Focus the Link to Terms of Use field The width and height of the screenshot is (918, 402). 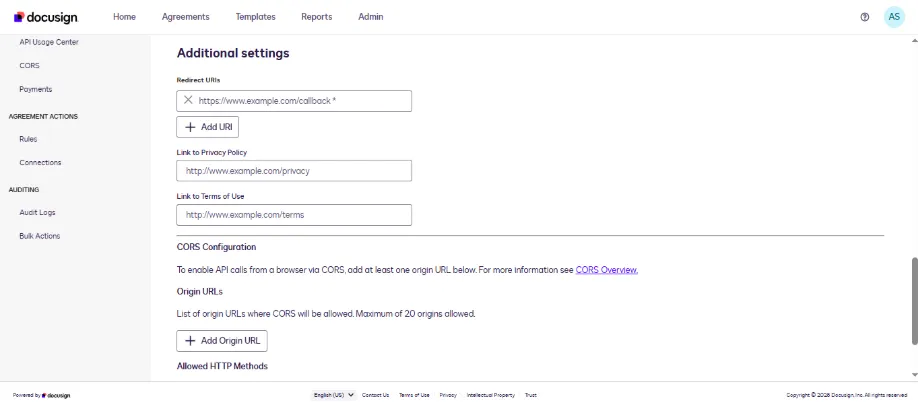pyautogui.click(x=294, y=215)
